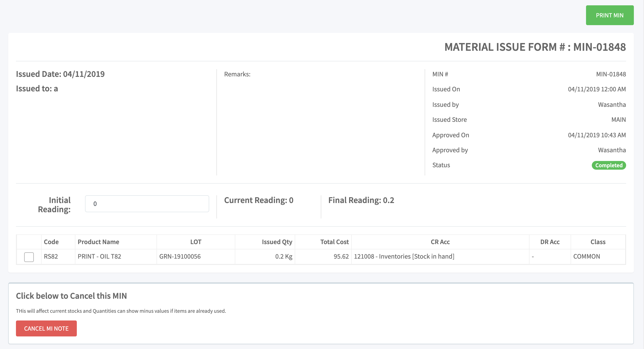Image resolution: width=644 pixels, height=349 pixels.
Task: Click the PRINT - OIL T82 product name
Action: point(99,256)
